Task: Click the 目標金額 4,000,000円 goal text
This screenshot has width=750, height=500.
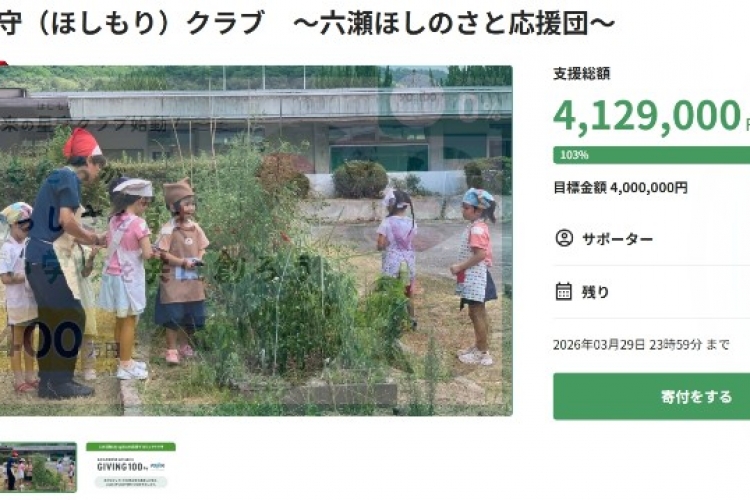Action: [620, 187]
